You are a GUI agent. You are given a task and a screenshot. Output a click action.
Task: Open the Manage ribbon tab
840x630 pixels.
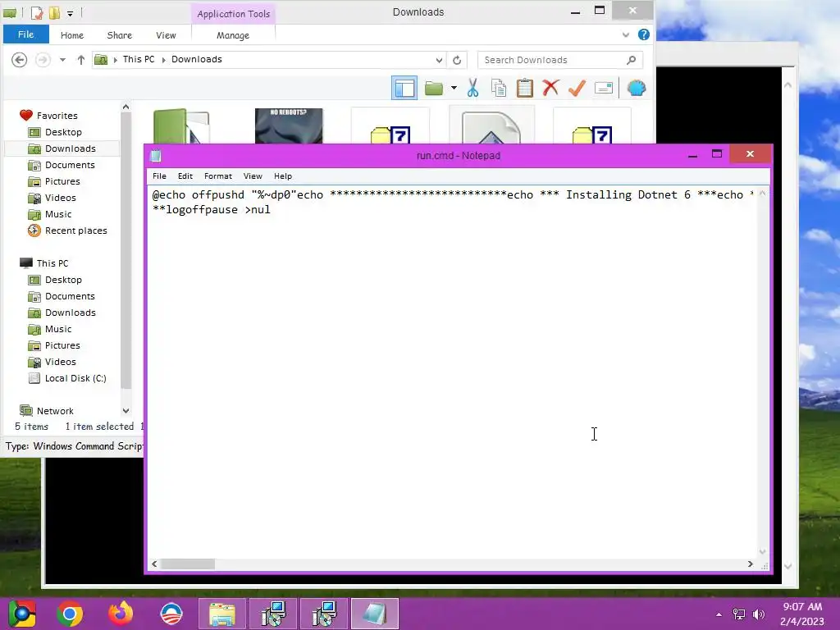(x=233, y=35)
